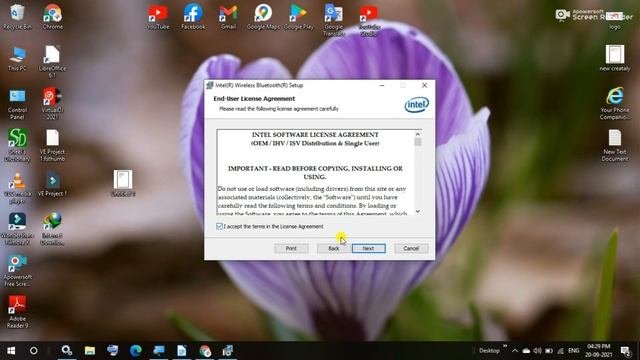Select the Adobe Reader 9 desktop icon
Image resolution: width=640 pixels, height=360 pixels.
tap(17, 312)
